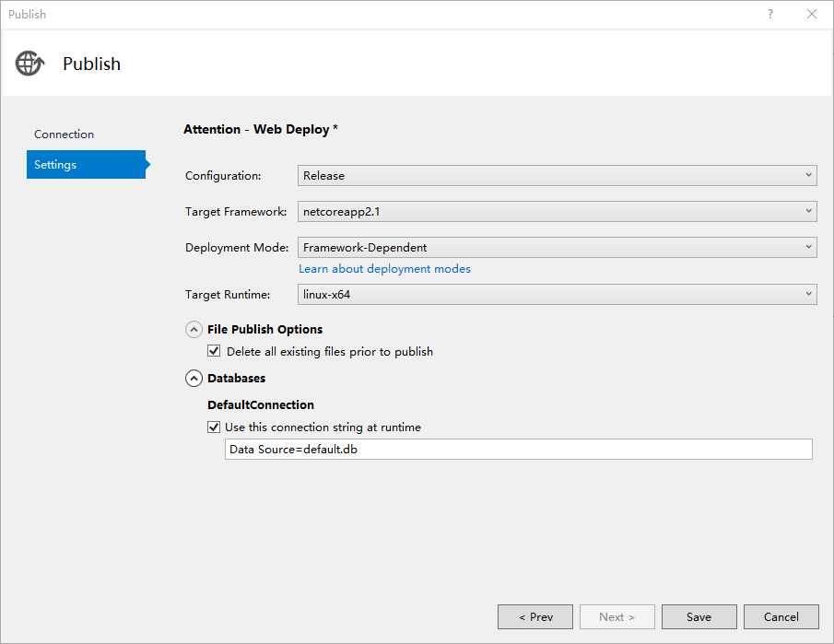Click the help question mark icon
This screenshot has width=834, height=644.
coord(770,14)
